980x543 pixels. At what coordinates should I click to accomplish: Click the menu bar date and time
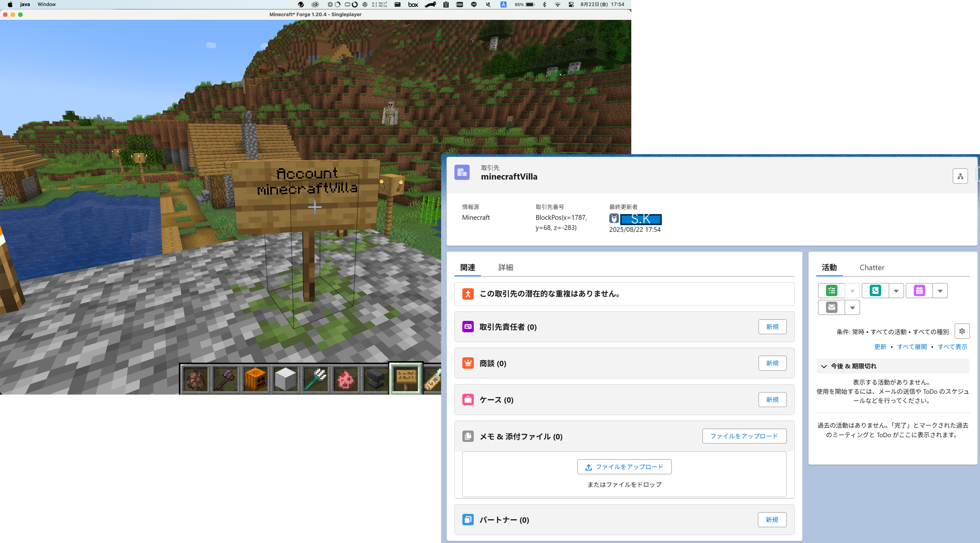[602, 5]
